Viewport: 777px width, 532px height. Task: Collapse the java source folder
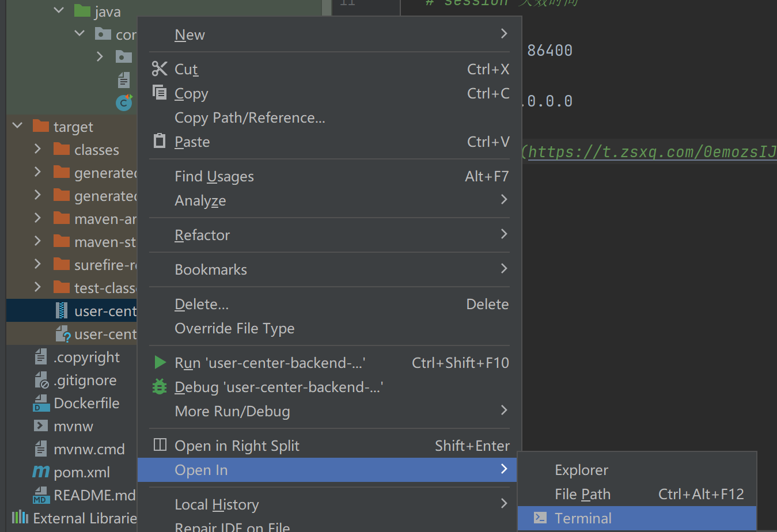(x=59, y=10)
